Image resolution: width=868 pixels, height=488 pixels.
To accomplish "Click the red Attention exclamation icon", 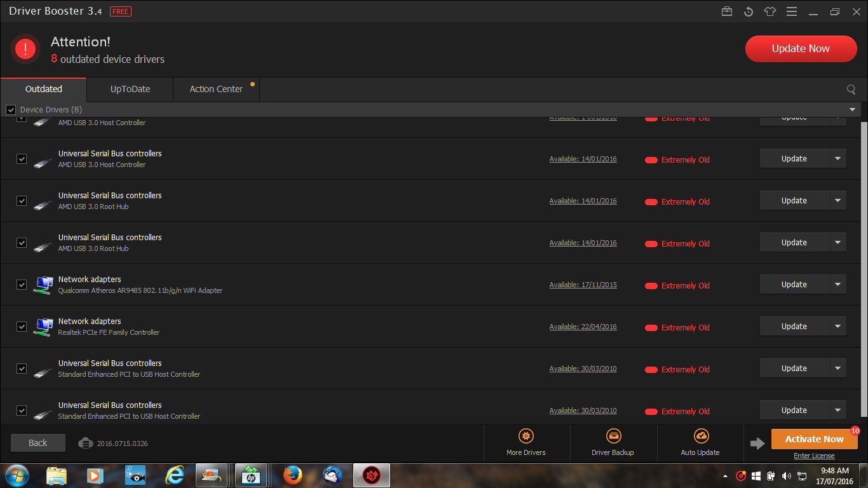I will tap(25, 48).
